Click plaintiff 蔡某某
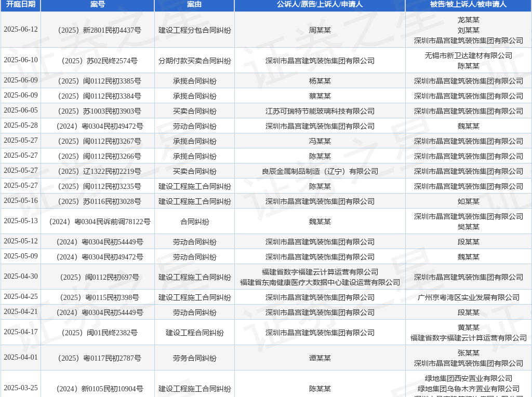Screen dimensions: 532x397 pyautogui.click(x=320, y=96)
